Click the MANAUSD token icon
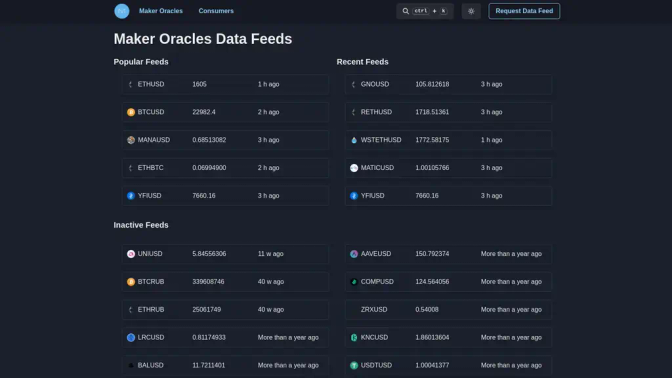This screenshot has height=378, width=672. coord(131,140)
